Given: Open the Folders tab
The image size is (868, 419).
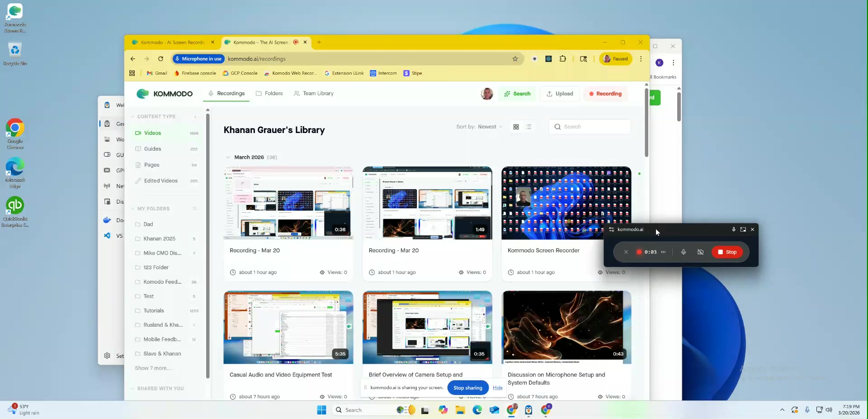Looking at the screenshot, I should coord(269,94).
